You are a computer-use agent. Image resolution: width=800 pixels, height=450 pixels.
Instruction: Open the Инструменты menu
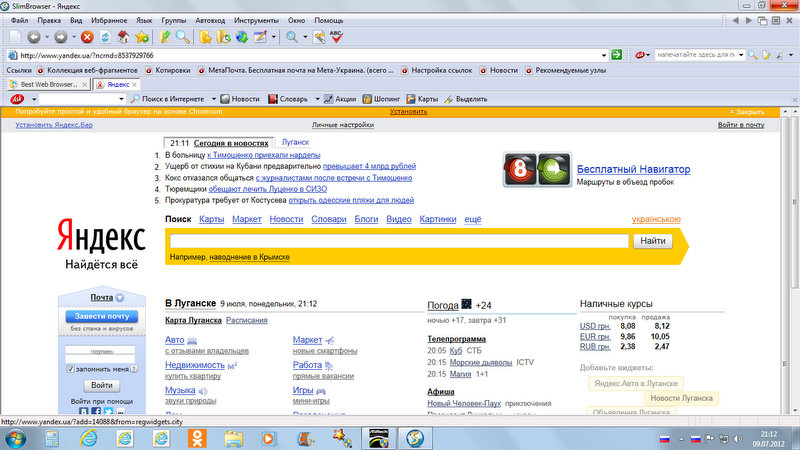(256, 20)
